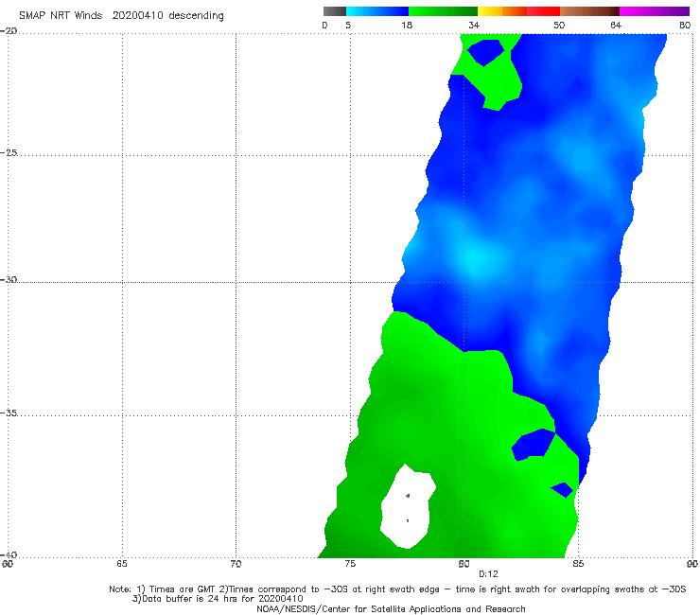The image size is (700, 615).
Task: Click the longitude axis label '65'
Action: pos(122,564)
